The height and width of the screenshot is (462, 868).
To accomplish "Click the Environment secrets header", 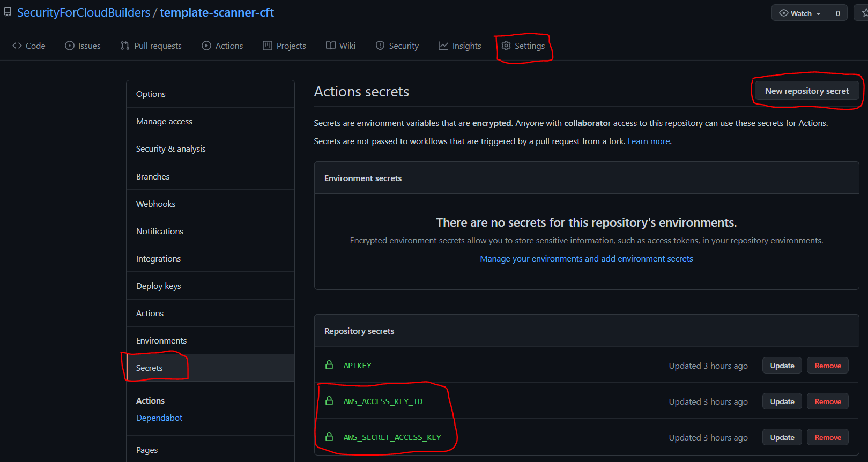I will pyautogui.click(x=363, y=178).
